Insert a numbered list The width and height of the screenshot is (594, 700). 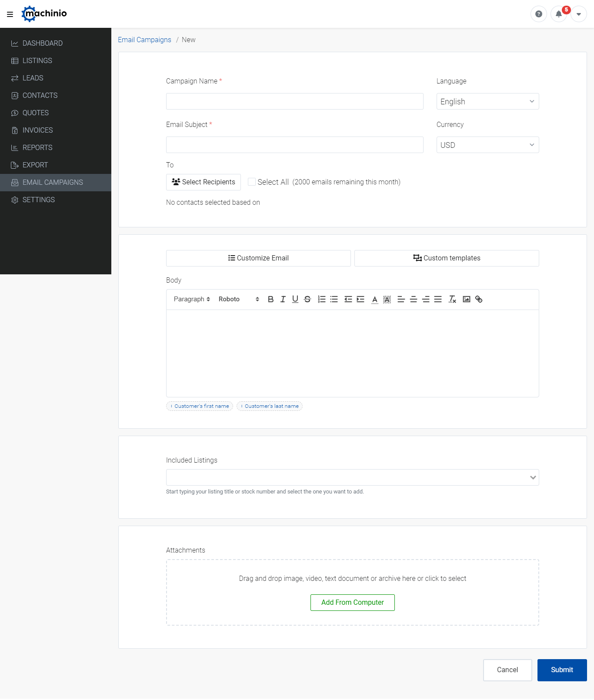point(322,299)
